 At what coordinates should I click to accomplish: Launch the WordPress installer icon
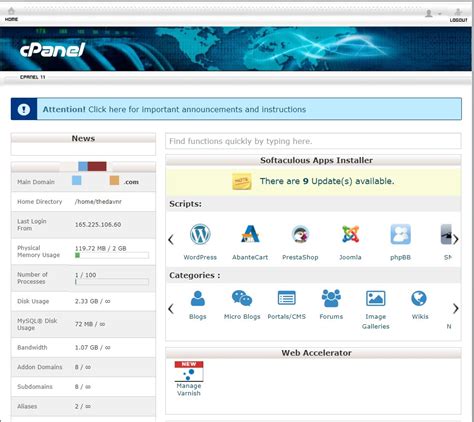pos(200,234)
